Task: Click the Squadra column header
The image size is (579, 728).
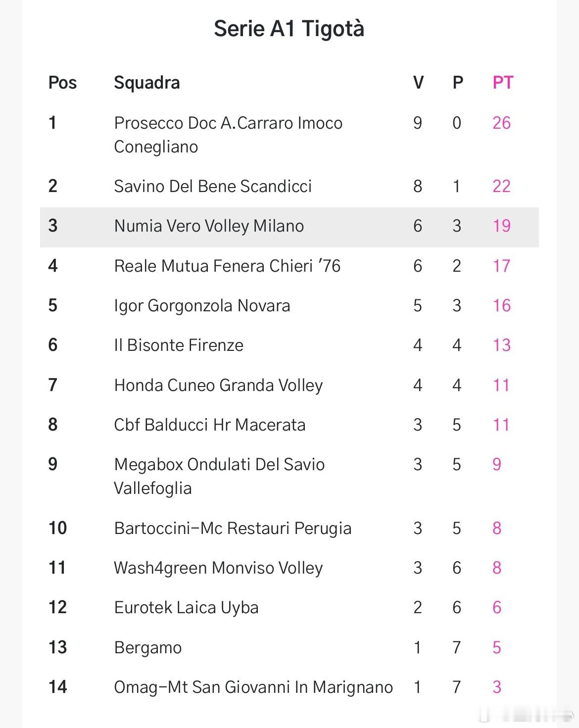Action: pyautogui.click(x=147, y=83)
